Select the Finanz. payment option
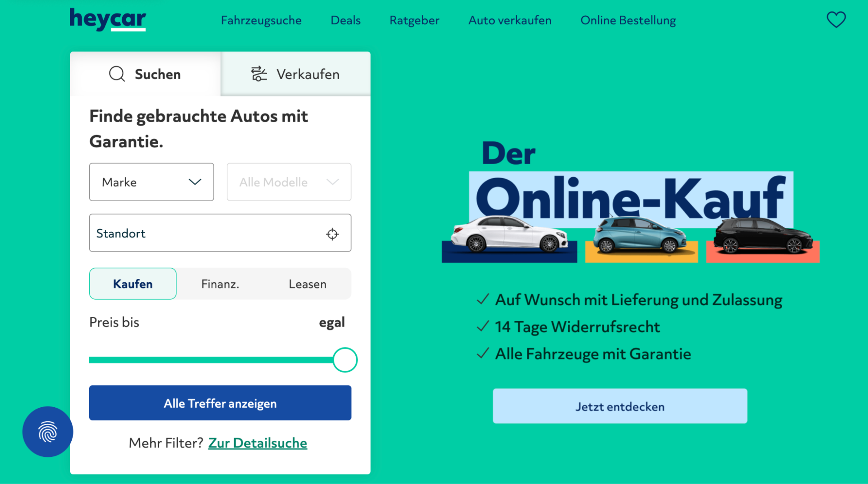 click(x=220, y=284)
